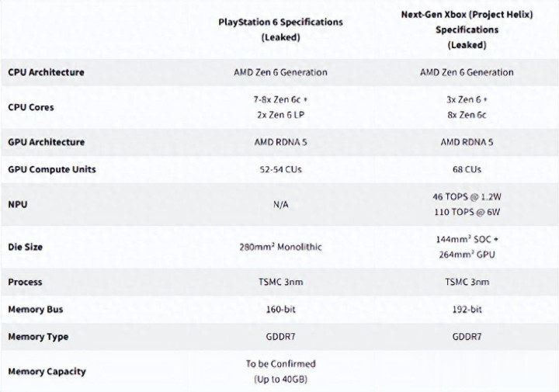Click the 46 TOPS @ 1.2W cell
The image size is (559, 392).
(x=467, y=197)
